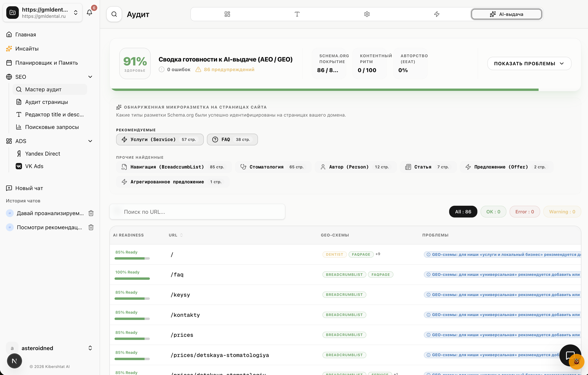Screen dimensions: 588x375
Task: Open the /faq row URL
Action: (x=177, y=274)
